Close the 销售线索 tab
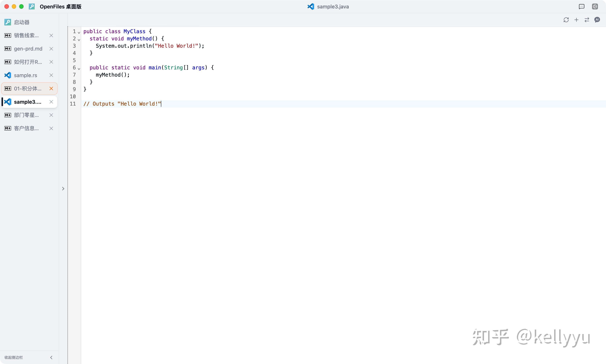 (x=51, y=36)
